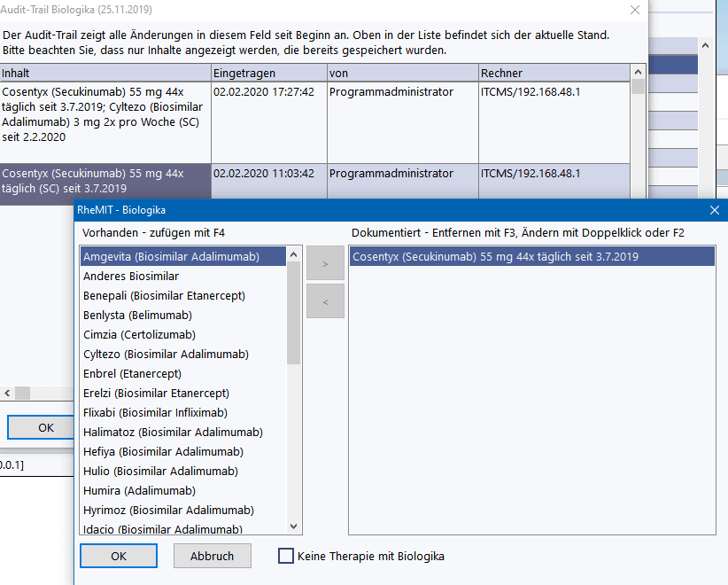Image resolution: width=728 pixels, height=585 pixels.
Task: Click the remove arrow button (<)
Action: coord(324,301)
